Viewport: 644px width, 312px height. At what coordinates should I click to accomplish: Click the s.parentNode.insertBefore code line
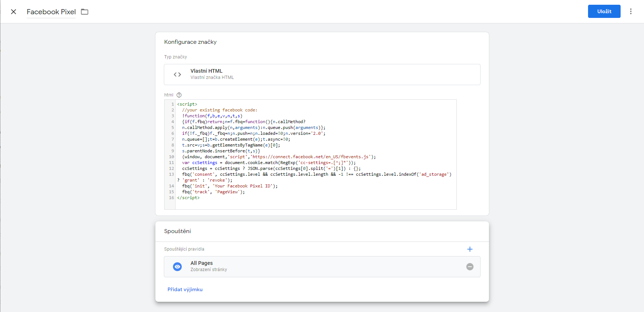point(221,151)
